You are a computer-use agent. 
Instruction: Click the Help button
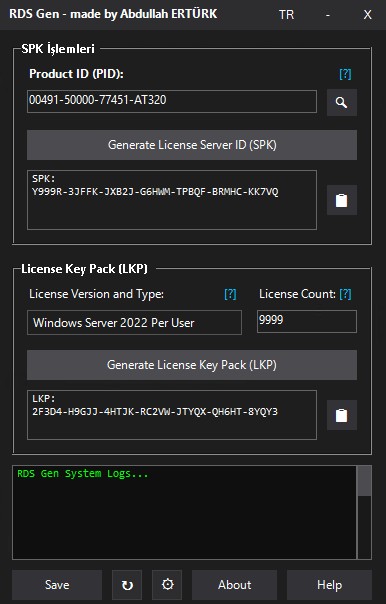[329, 585]
